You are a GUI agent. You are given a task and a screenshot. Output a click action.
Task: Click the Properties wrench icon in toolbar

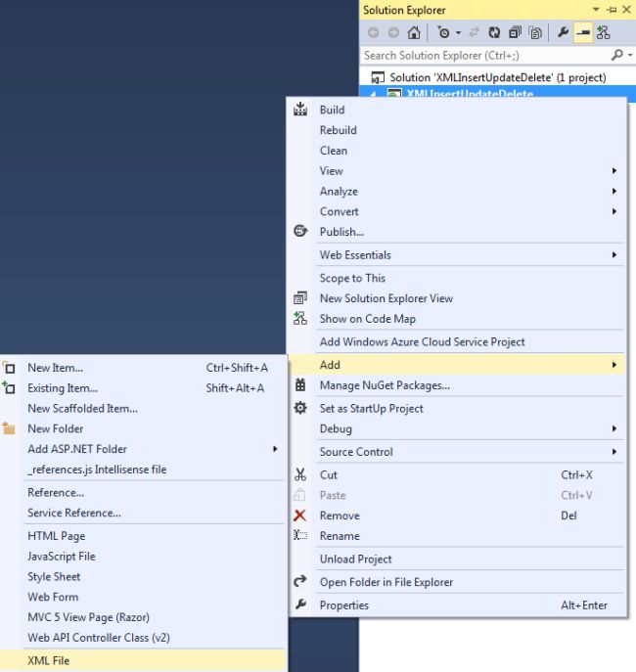pos(563,32)
